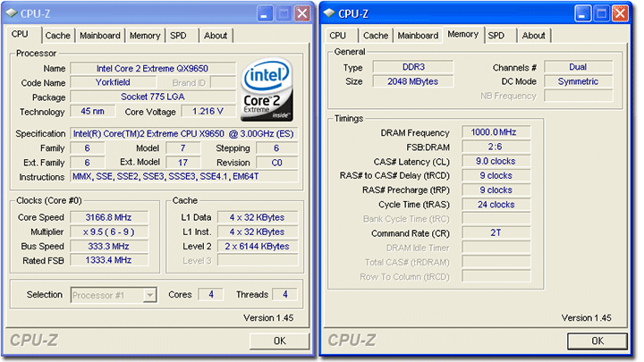The width and height of the screenshot is (644, 362).
Task: Click the FSB:DRAM 2:6 ratio value
Action: (x=496, y=147)
